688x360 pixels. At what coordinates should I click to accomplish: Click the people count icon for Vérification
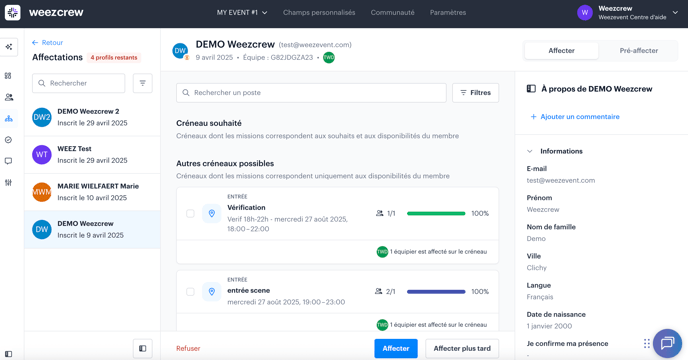380,213
